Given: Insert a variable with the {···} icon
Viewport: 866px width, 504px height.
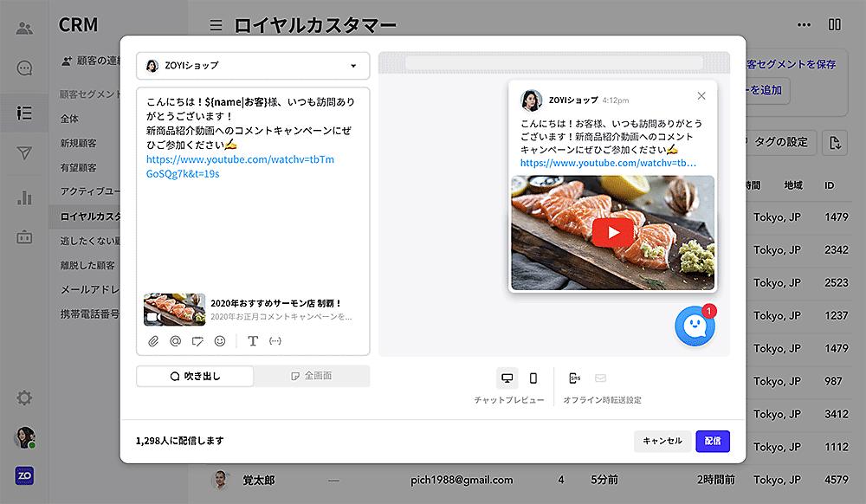Looking at the screenshot, I should coord(275,341).
